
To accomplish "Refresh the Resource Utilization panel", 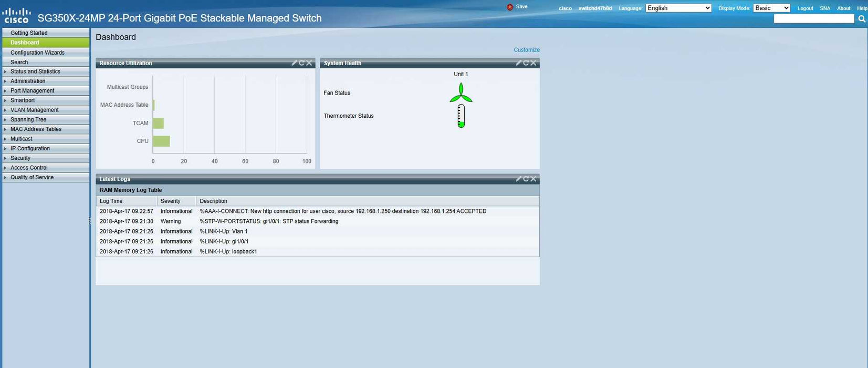I will [302, 63].
